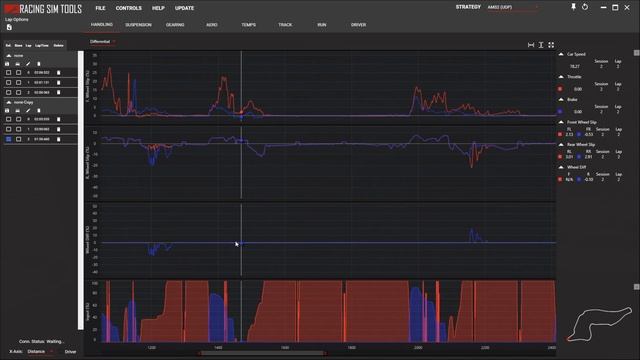
Task: Tick the select checkbox for second session lap 1
Action: tap(9, 129)
